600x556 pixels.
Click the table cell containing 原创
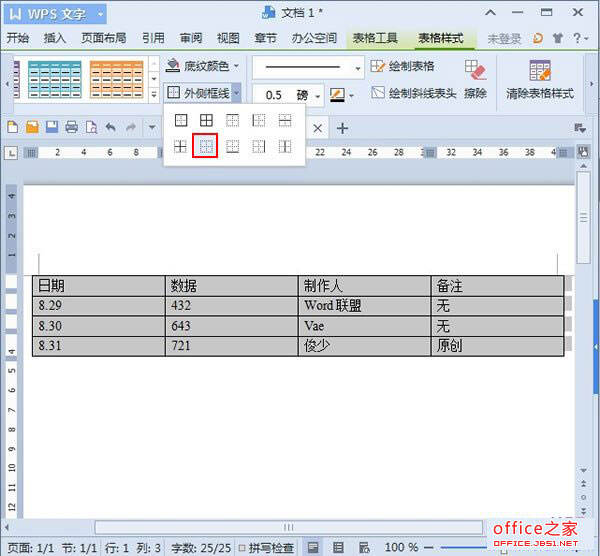point(497,346)
